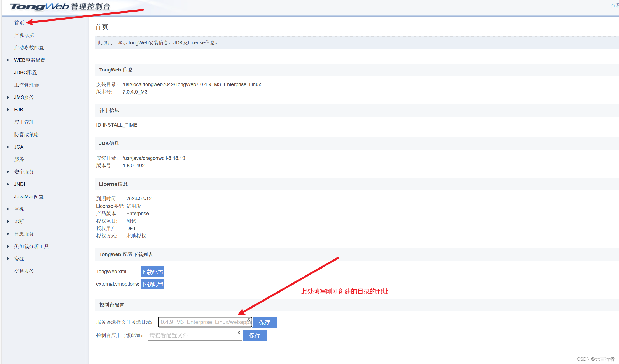Expand the JCA sidebar arrow
This screenshot has width=619, height=364.
[x=8, y=147]
